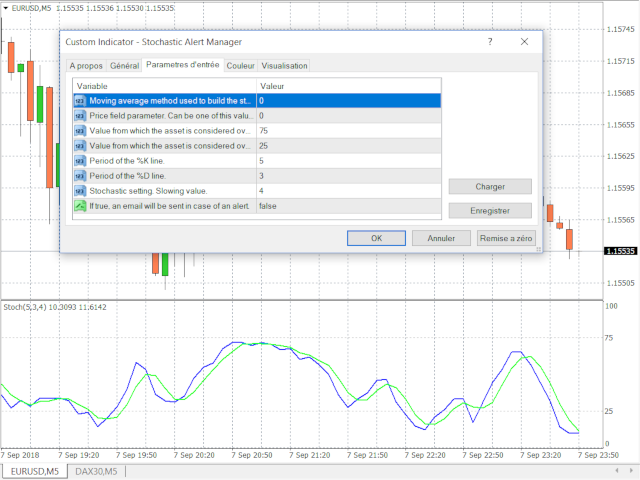640x480 pixels.
Task: Select the Slowing value 4 cell
Action: click(349, 191)
